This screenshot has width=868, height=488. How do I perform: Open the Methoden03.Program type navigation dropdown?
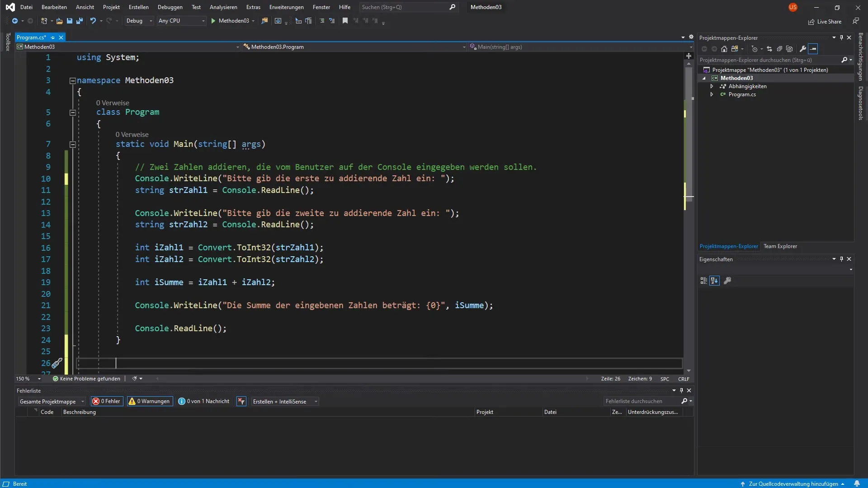click(x=354, y=47)
